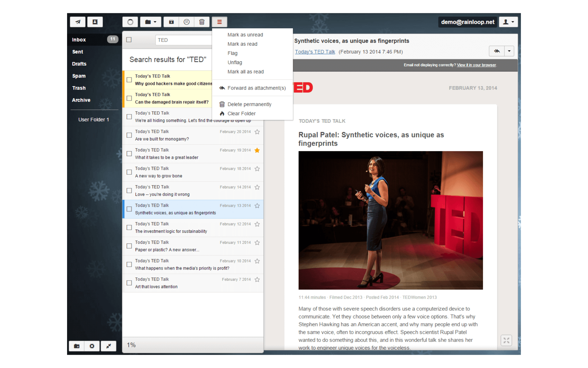
Task: Open 'A new way to grow bone' email
Action: click(193, 172)
